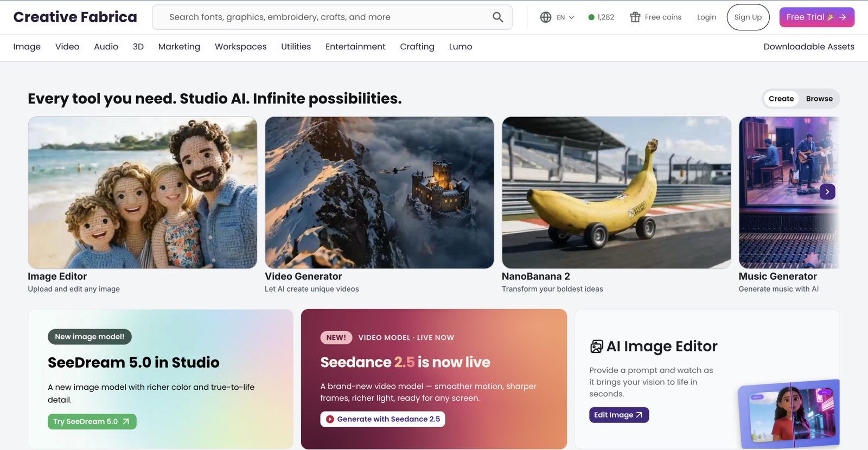Open the Marketing menu
This screenshot has height=450, width=868.
point(179,47)
